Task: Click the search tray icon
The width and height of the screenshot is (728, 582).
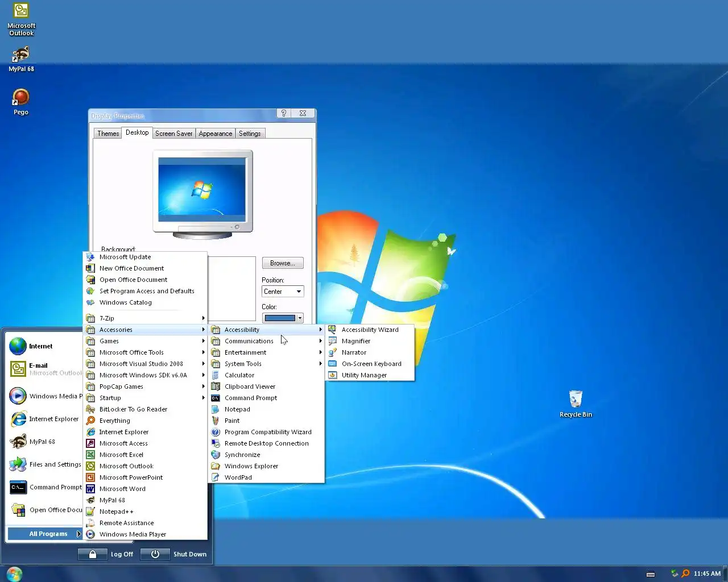Action: (x=685, y=573)
